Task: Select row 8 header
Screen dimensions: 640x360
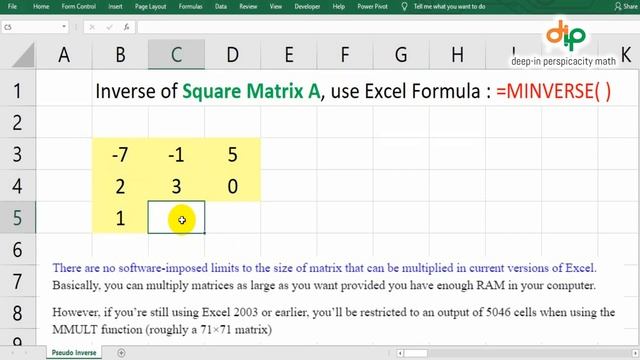Action: [17, 313]
